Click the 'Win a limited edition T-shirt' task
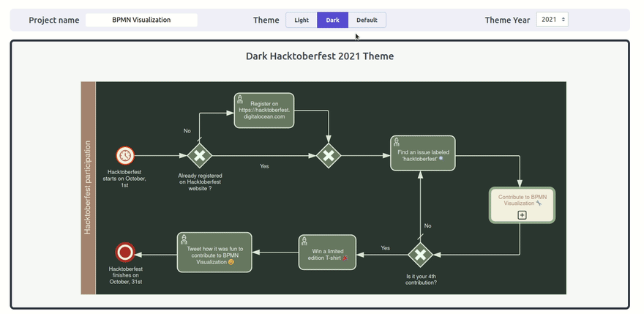This screenshot has height=314, width=644. click(327, 253)
